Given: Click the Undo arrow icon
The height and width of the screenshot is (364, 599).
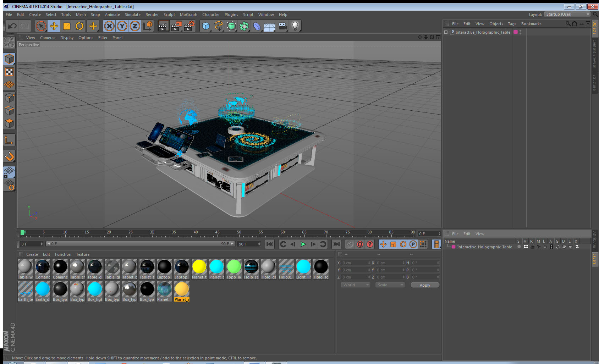Looking at the screenshot, I should 12,26.
